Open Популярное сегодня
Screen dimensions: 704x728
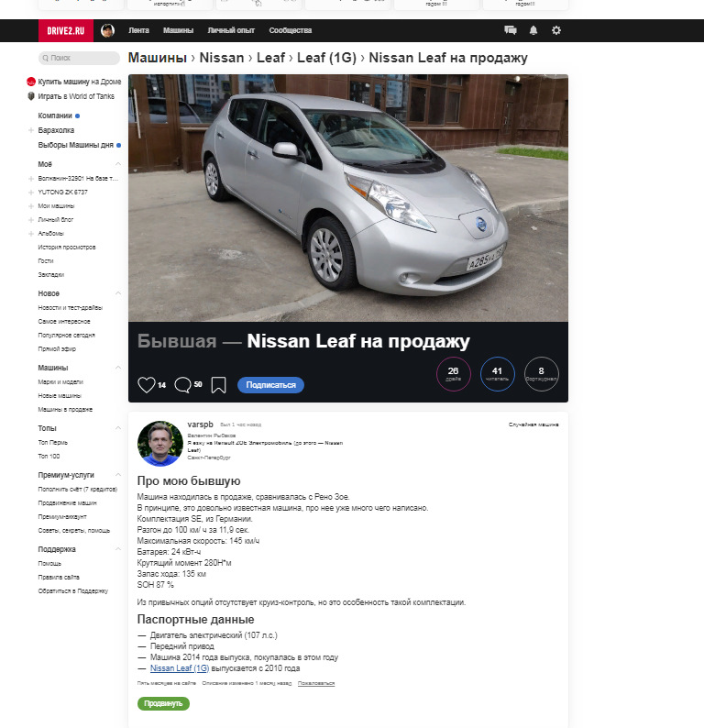click(66, 336)
